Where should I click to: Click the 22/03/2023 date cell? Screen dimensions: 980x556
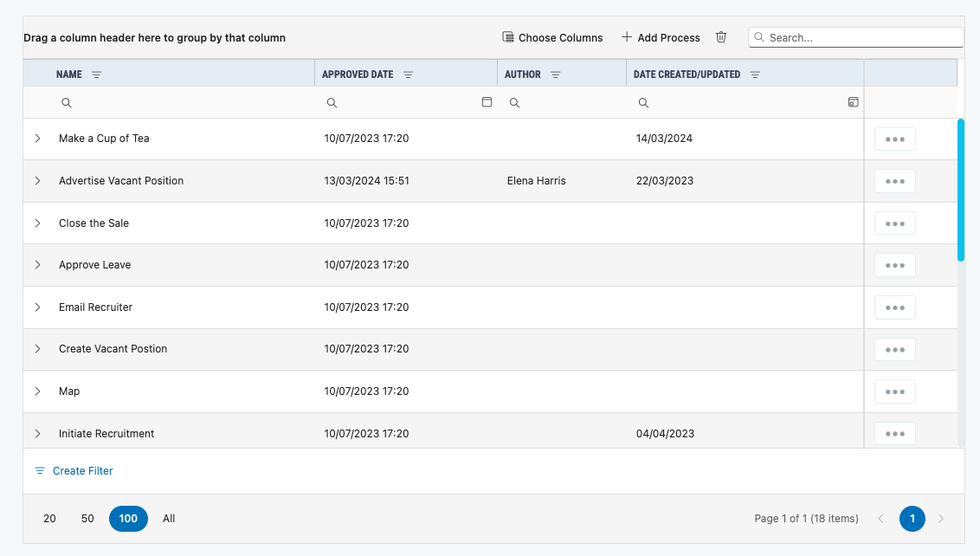click(664, 181)
